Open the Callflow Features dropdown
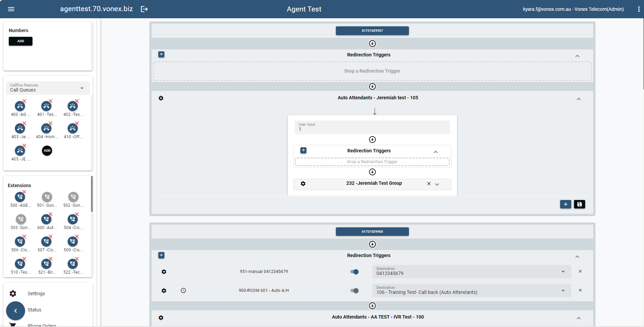Screen dimensions: 644x327 coord(48,88)
